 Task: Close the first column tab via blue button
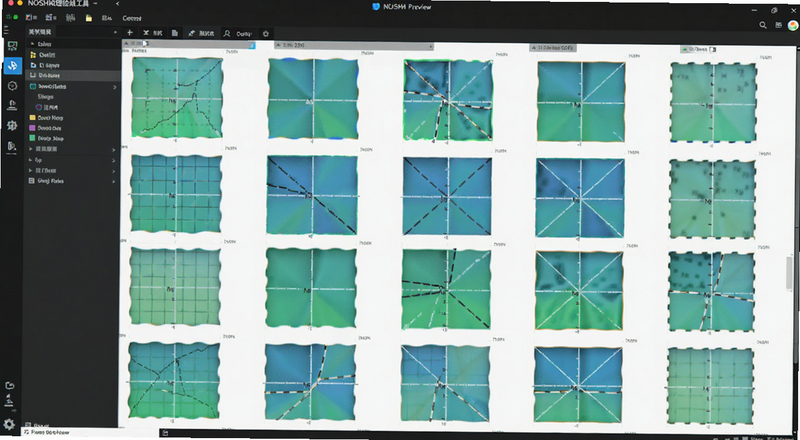[x=252, y=45]
